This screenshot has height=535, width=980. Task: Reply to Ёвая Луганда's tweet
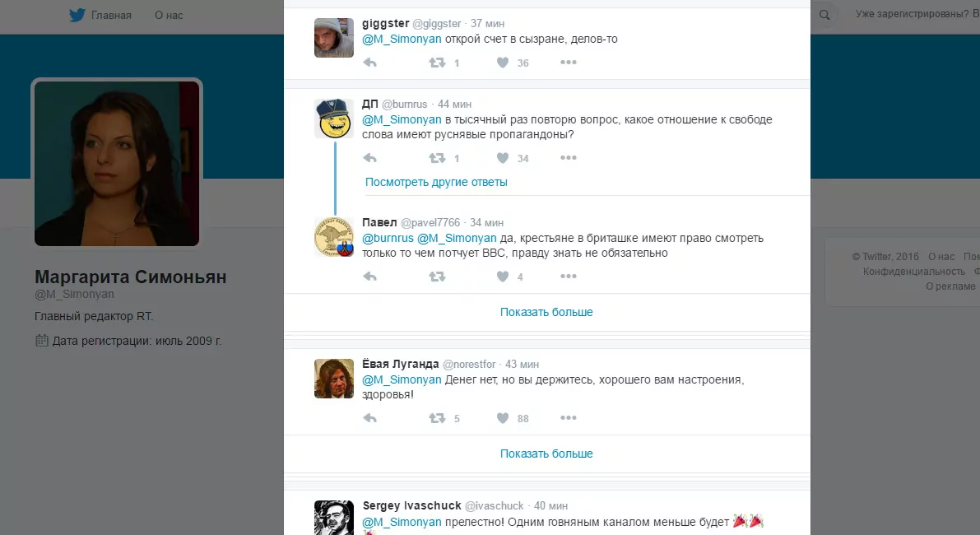pos(370,418)
